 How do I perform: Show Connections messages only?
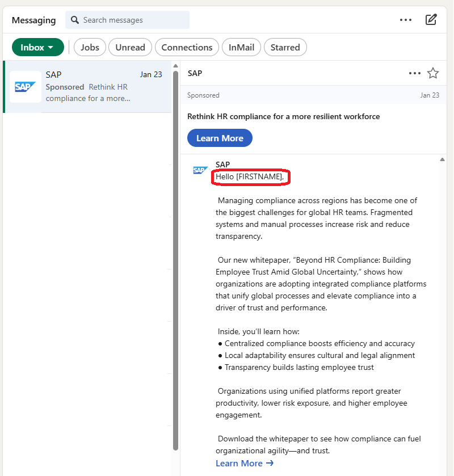pos(187,48)
